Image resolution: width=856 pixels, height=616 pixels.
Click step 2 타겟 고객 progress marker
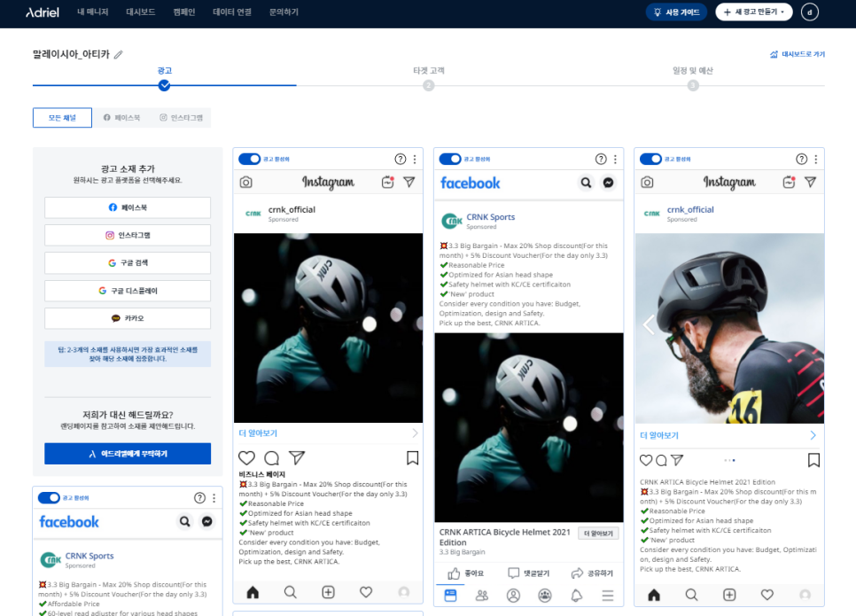(x=429, y=85)
